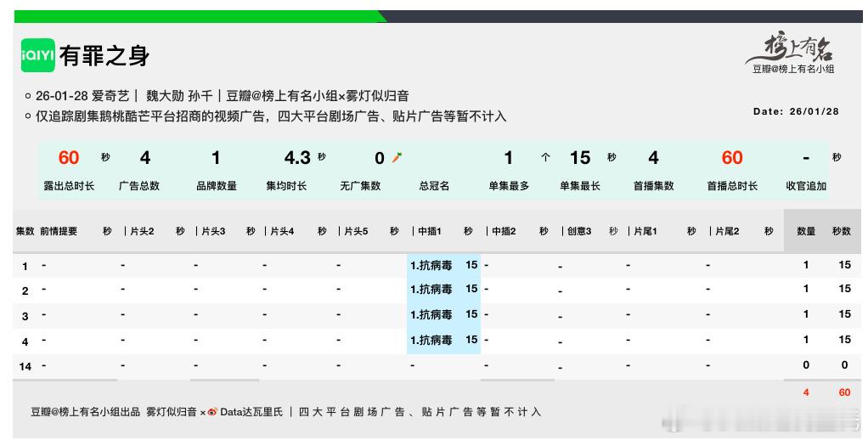Click the 首播集数 label
This screenshot has width=868, height=440.
654,186
